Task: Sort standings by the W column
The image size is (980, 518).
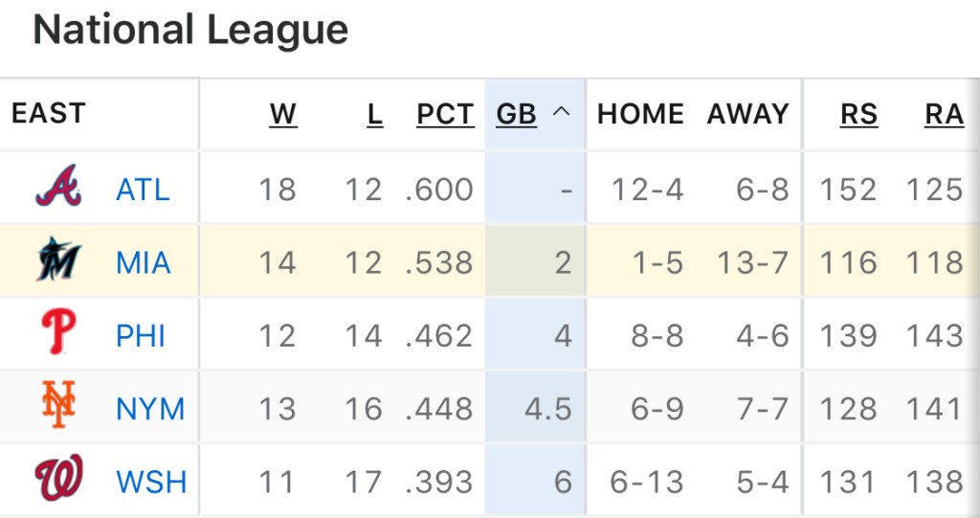Action: point(282,115)
